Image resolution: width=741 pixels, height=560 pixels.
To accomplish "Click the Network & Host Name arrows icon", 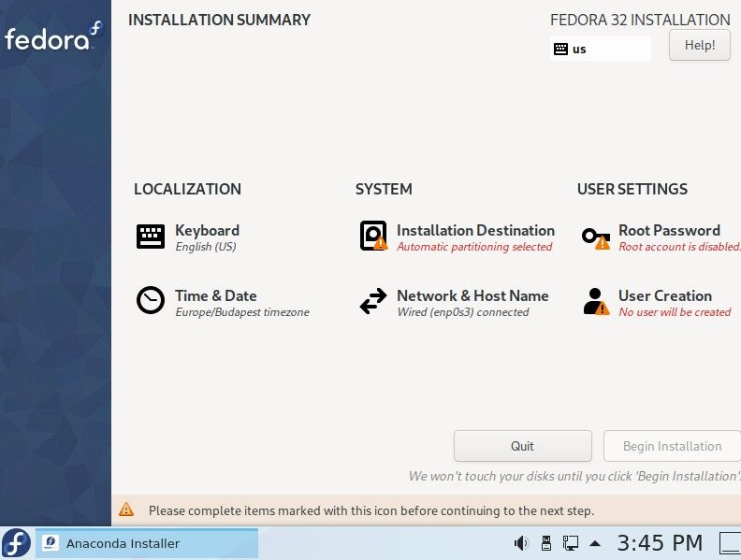I will [x=373, y=301].
